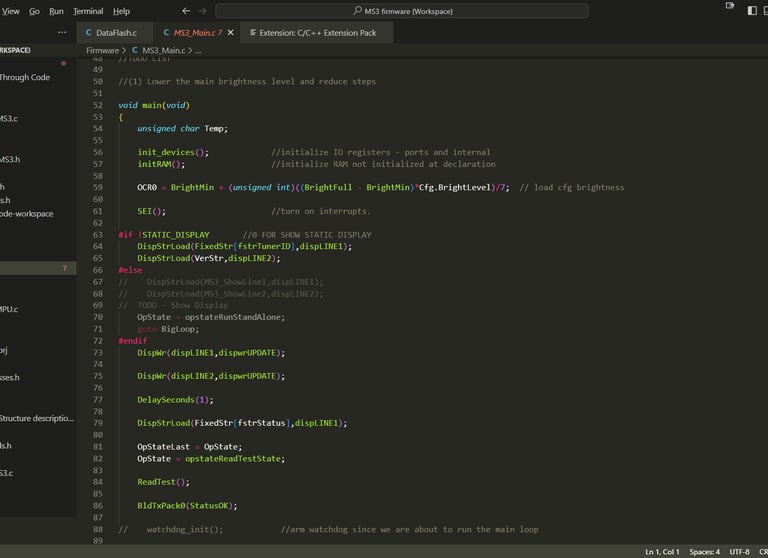
Task: Click the MS3 firmware search box
Action: point(401,11)
